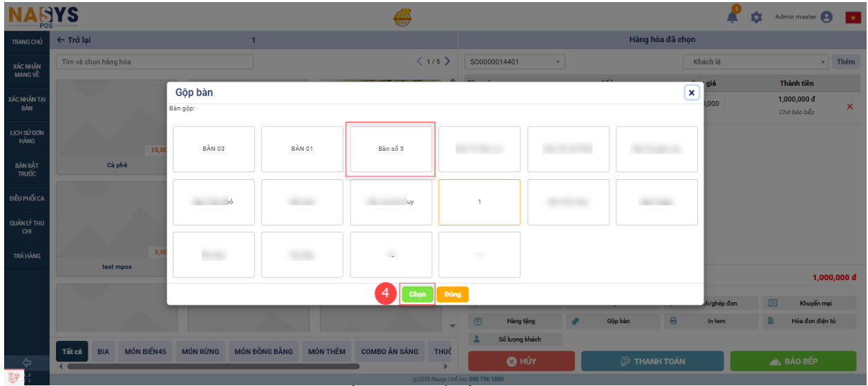Image resolution: width=868 pixels, height=386 pixels.
Task: Select table BÀN 03 to merge
Action: [214, 149]
